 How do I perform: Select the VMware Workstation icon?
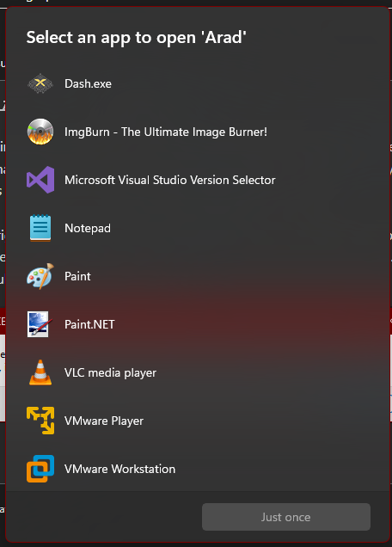(40, 469)
